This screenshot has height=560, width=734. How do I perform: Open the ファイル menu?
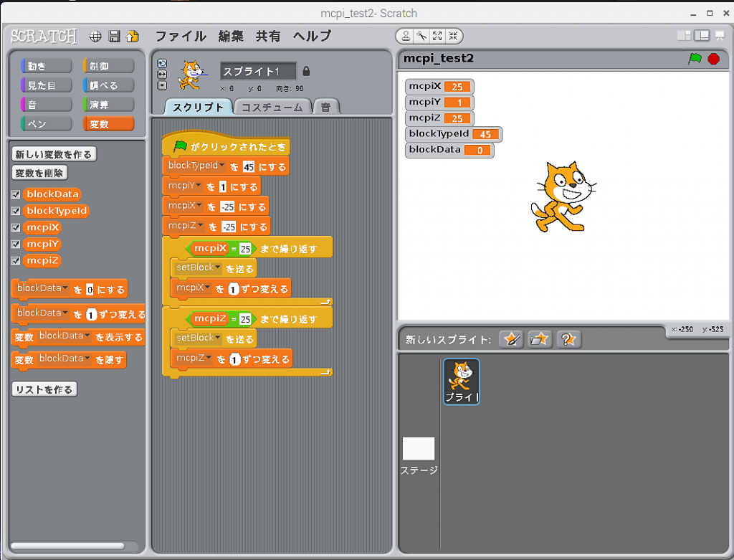[x=181, y=36]
